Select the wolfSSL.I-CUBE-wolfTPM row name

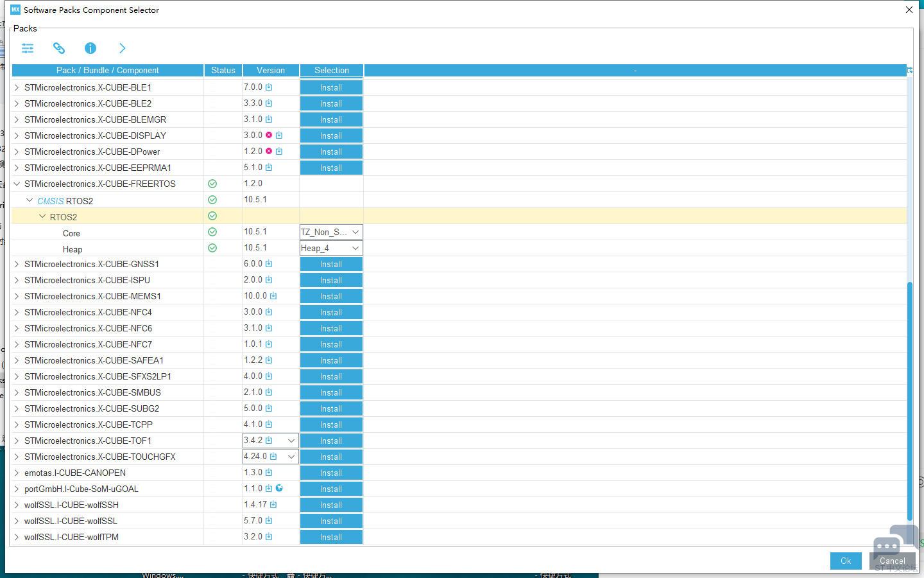(x=72, y=537)
